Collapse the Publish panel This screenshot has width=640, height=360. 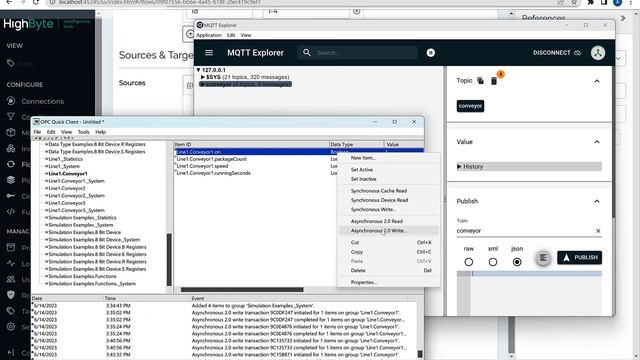[x=597, y=201]
